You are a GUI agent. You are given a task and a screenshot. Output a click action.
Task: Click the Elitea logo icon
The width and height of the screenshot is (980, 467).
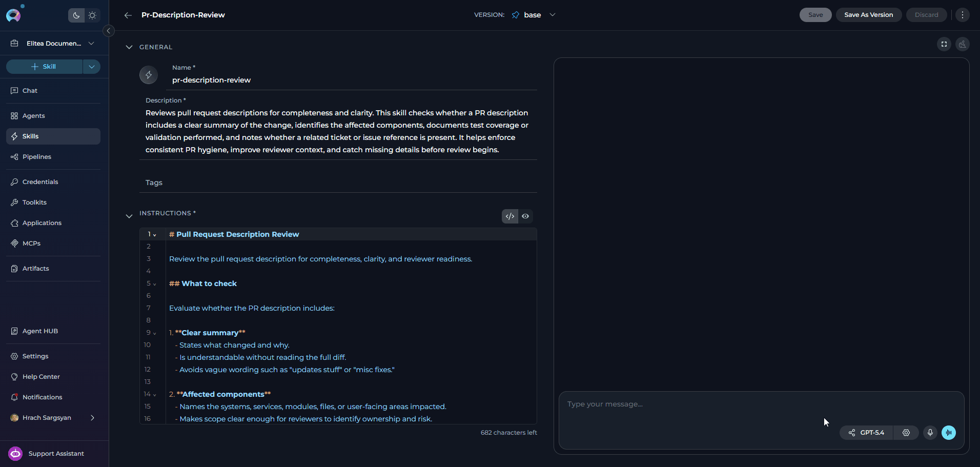(x=13, y=15)
